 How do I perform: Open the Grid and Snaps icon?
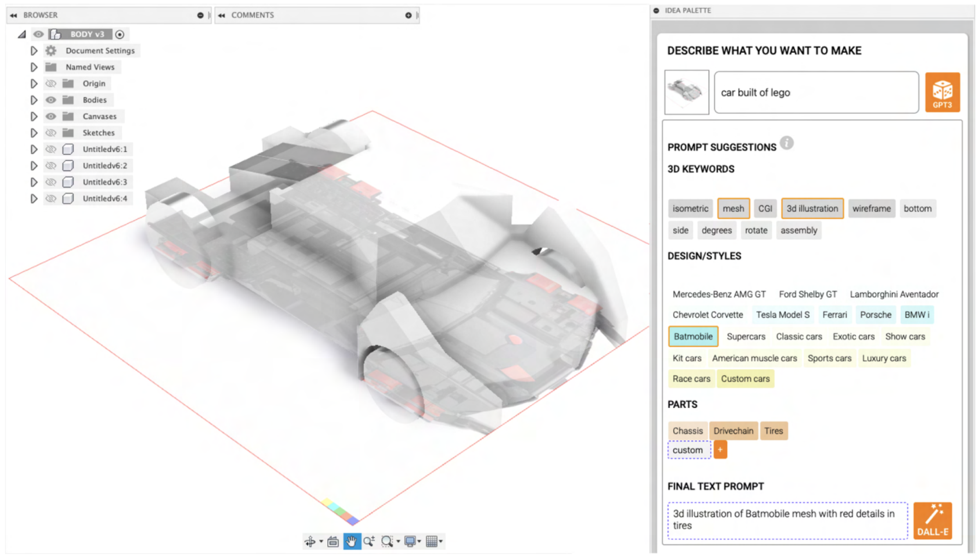432,541
